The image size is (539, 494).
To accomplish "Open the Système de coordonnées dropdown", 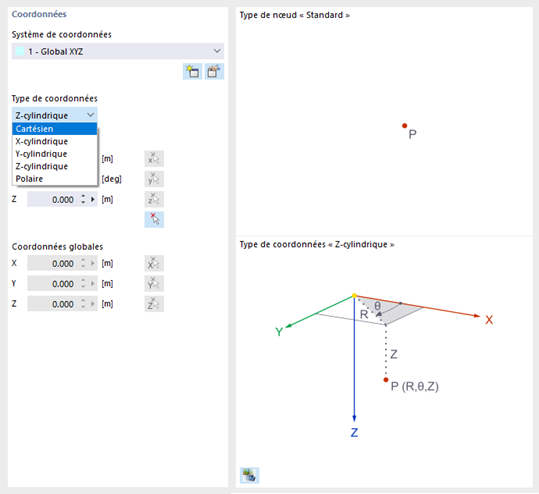I will (x=118, y=51).
